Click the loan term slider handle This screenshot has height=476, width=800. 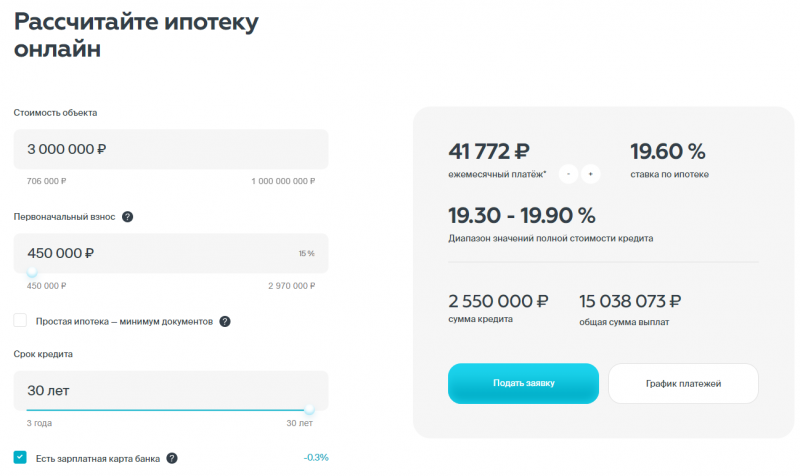(x=309, y=409)
